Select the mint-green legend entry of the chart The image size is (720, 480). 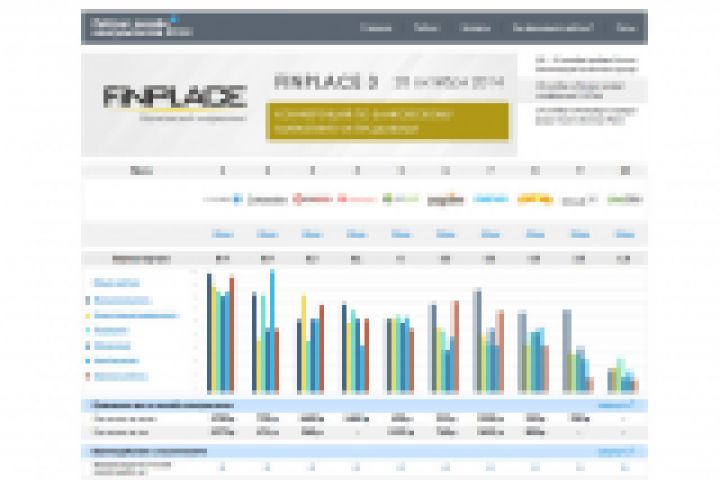tap(111, 330)
